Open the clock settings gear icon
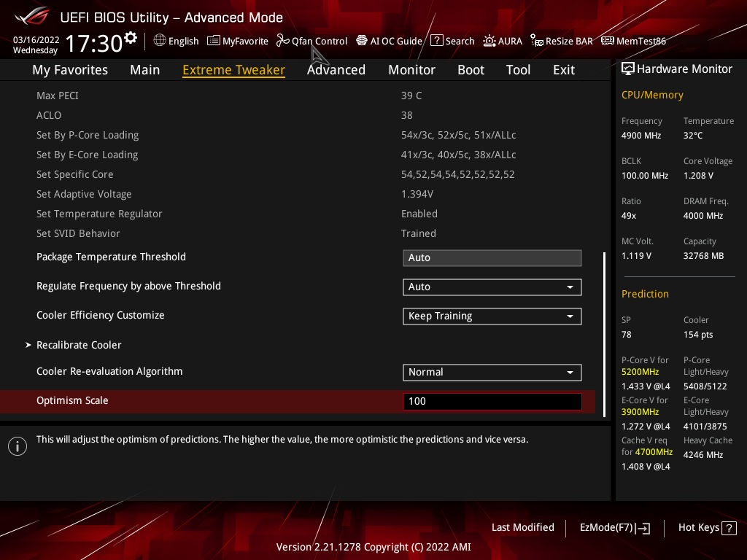747x560 pixels. click(131, 38)
